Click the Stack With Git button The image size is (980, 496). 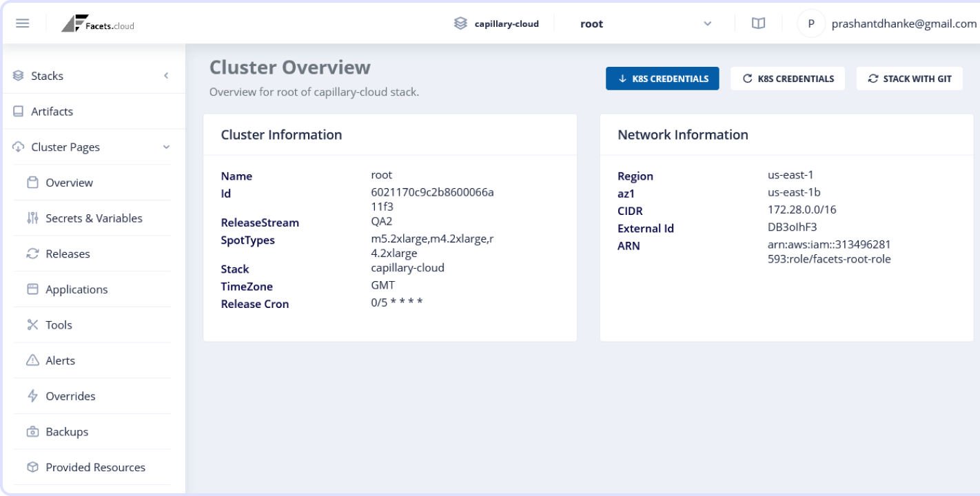tap(909, 79)
